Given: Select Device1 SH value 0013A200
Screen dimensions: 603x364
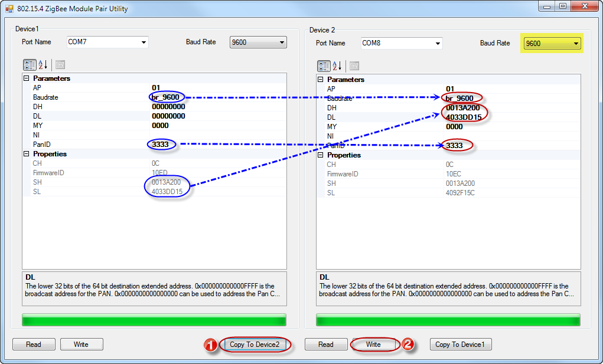Looking at the screenshot, I should point(166,182).
